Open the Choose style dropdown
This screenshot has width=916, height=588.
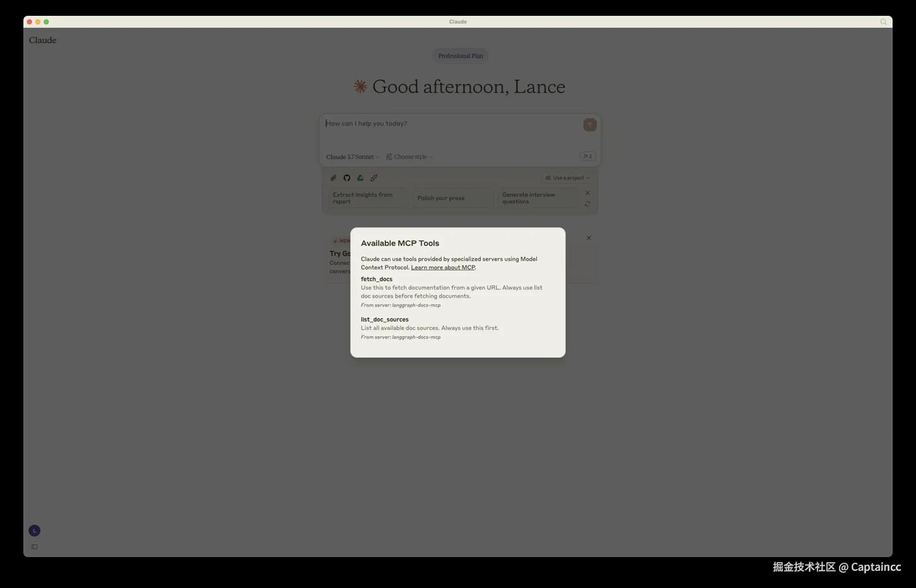[409, 157]
